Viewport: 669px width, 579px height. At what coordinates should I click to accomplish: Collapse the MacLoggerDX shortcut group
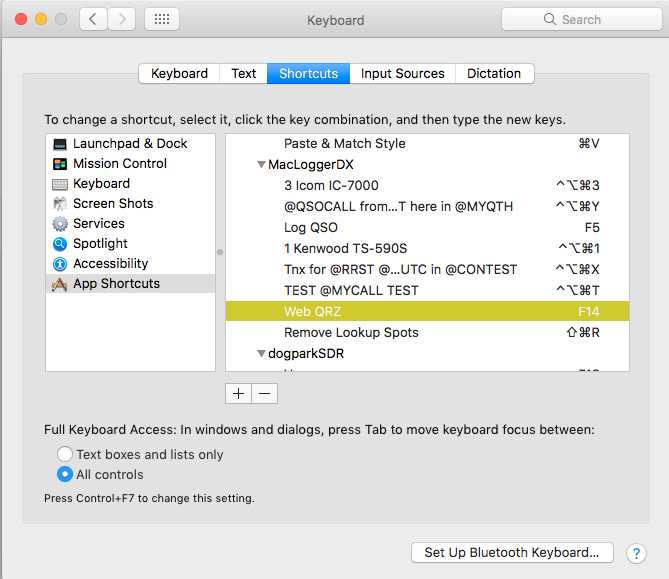point(261,165)
